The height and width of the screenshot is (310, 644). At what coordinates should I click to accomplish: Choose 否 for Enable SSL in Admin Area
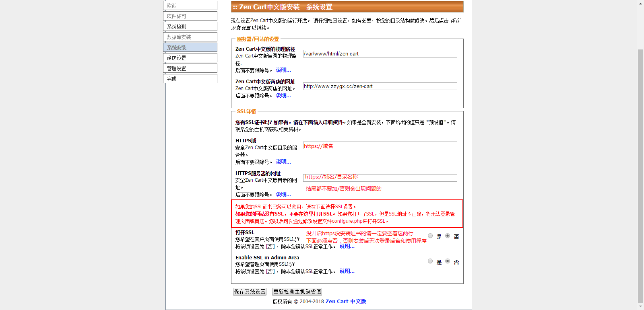point(448,261)
